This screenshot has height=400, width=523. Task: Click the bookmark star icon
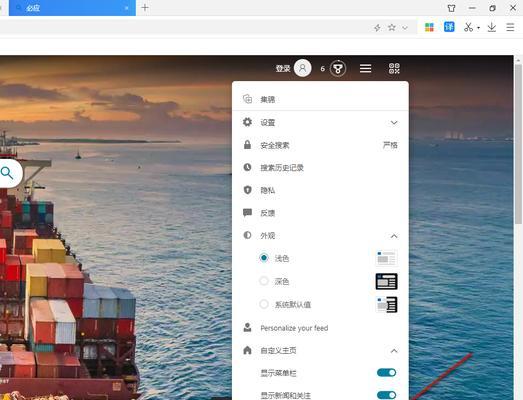[392, 27]
